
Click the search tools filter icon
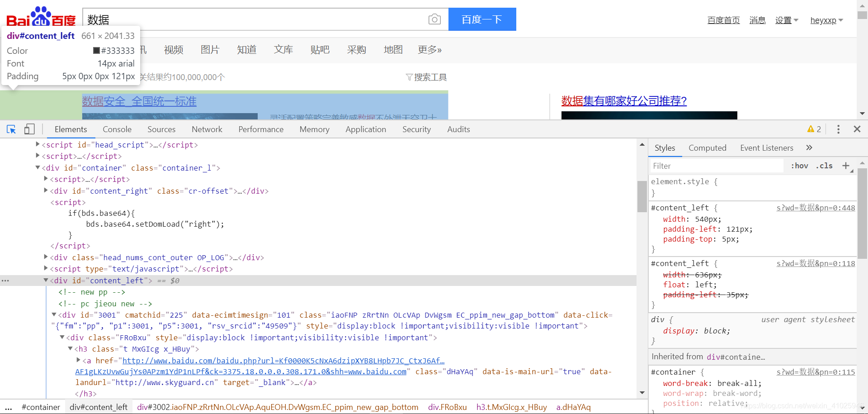[x=409, y=77]
